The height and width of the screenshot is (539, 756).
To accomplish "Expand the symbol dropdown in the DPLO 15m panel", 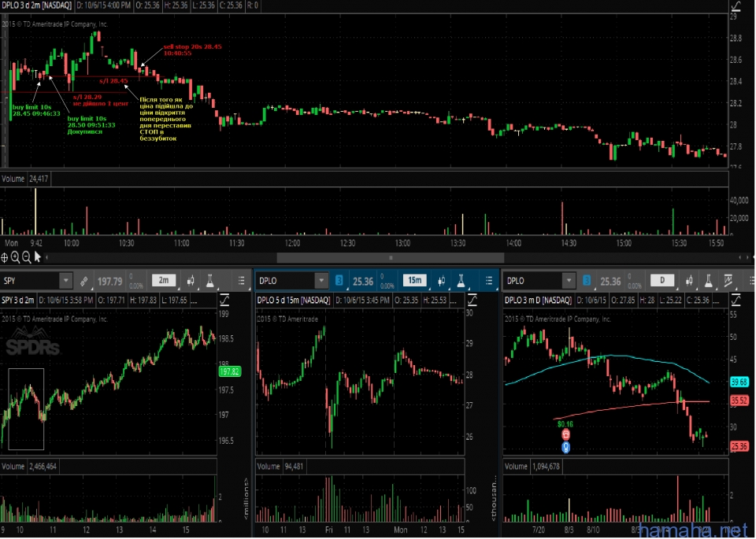I will 321,281.
